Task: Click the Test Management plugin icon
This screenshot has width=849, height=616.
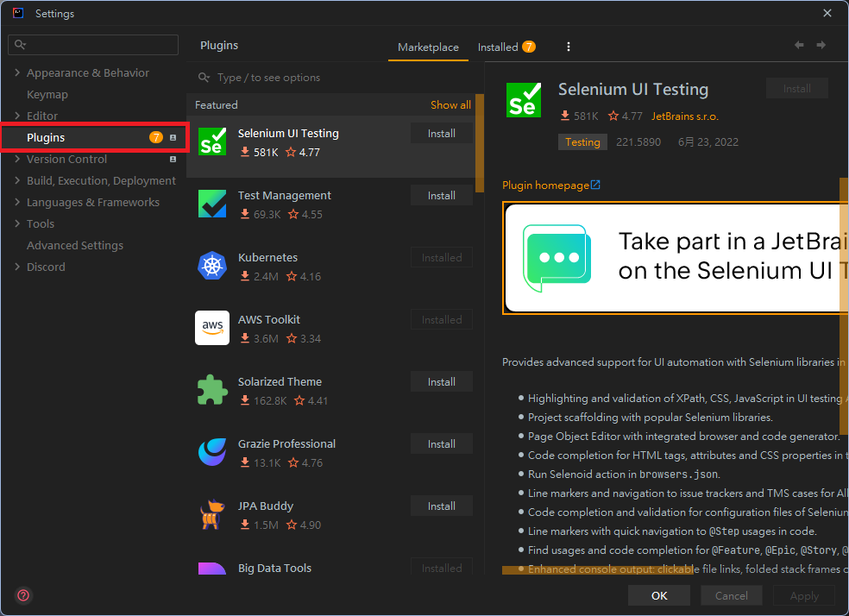Action: (x=212, y=204)
